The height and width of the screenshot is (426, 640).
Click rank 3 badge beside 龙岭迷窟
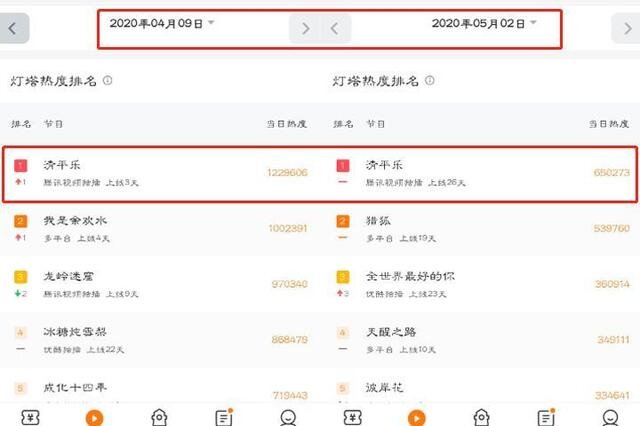coord(20,277)
